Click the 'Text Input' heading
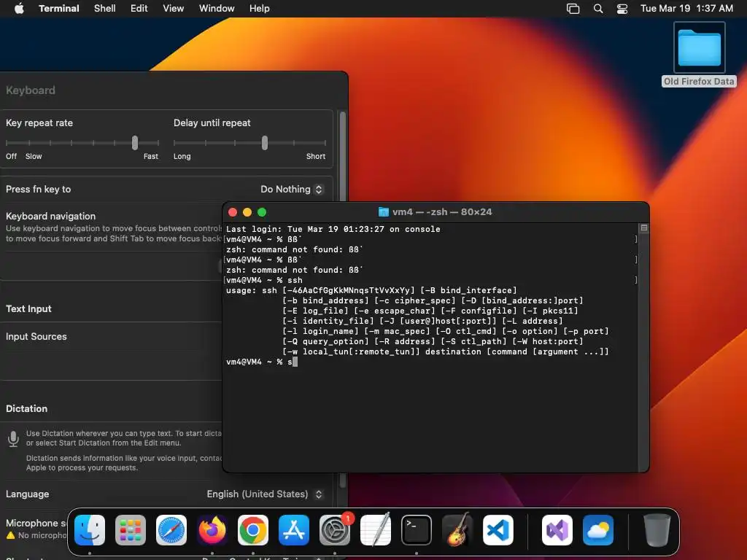The height and width of the screenshot is (560, 747). [x=28, y=308]
